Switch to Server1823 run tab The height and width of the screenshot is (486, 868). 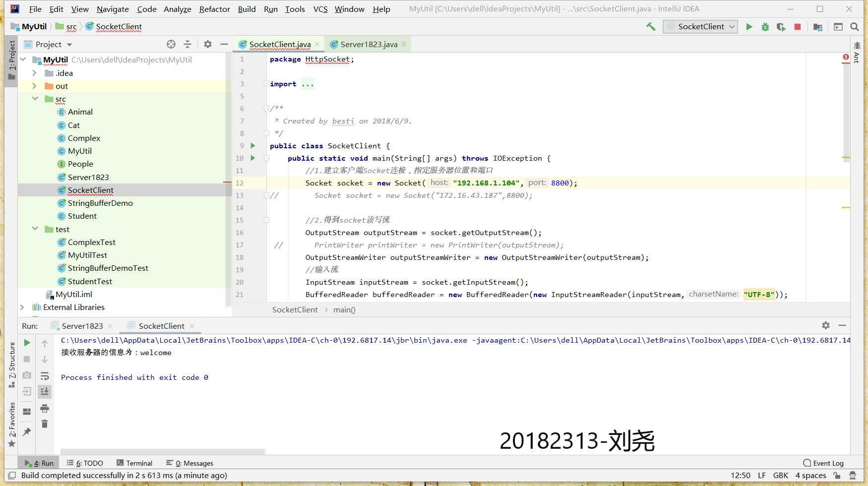click(82, 326)
